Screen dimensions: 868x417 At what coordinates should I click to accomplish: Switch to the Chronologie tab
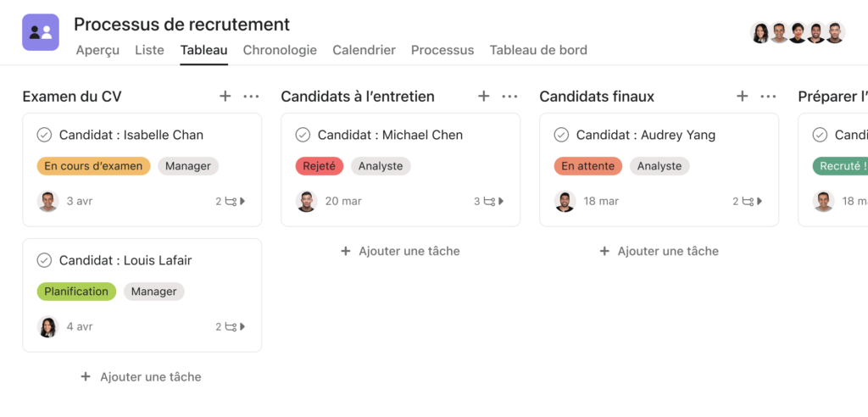280,50
